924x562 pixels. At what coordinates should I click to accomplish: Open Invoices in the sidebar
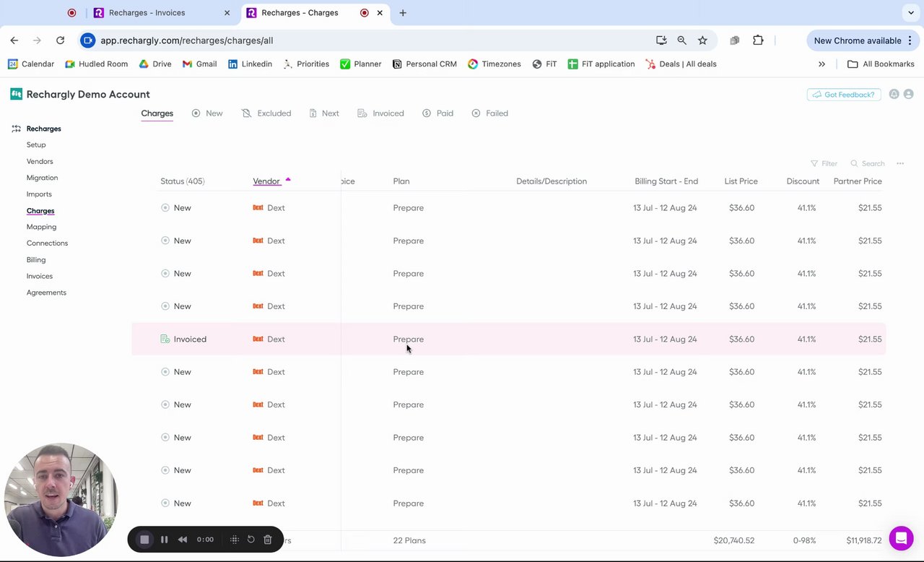40,276
